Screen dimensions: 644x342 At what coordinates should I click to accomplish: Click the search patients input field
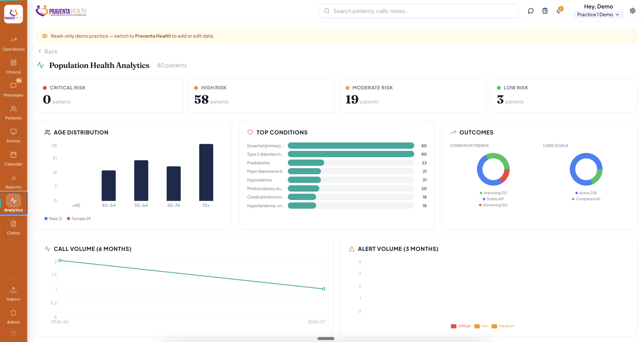(419, 11)
